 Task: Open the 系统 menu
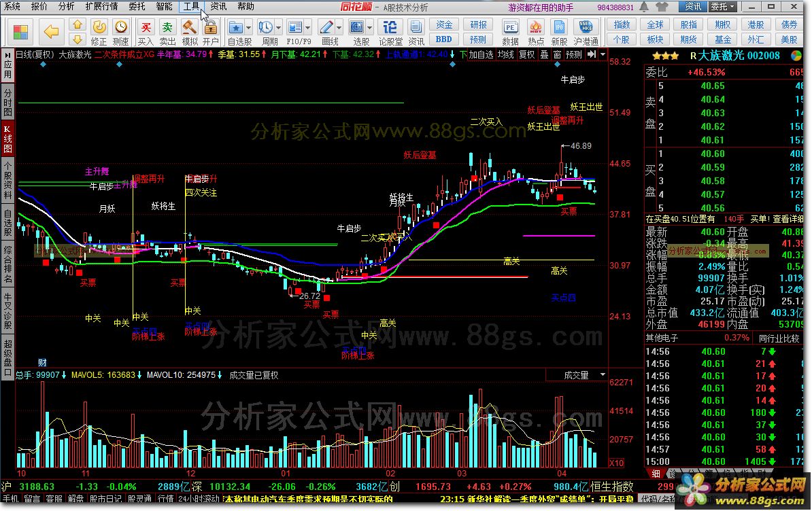(12, 7)
